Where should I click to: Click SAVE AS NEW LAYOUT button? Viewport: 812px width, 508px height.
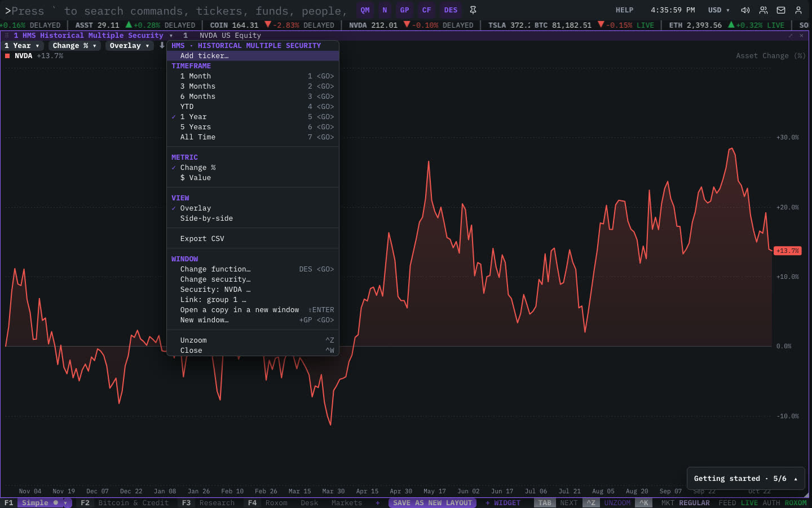coord(433,503)
